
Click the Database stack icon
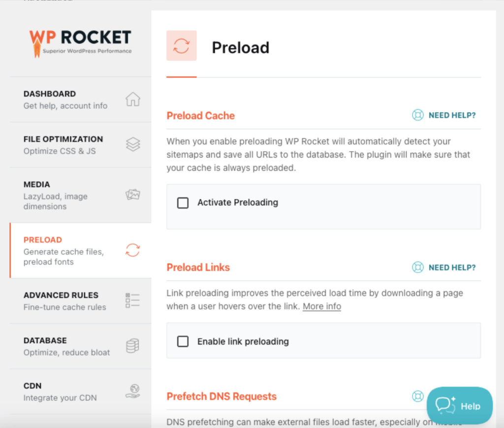point(132,346)
